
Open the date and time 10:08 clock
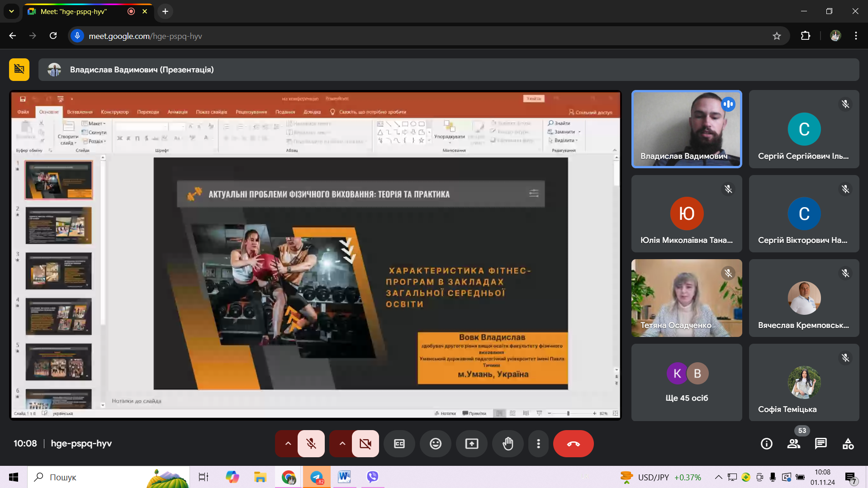[822, 477]
